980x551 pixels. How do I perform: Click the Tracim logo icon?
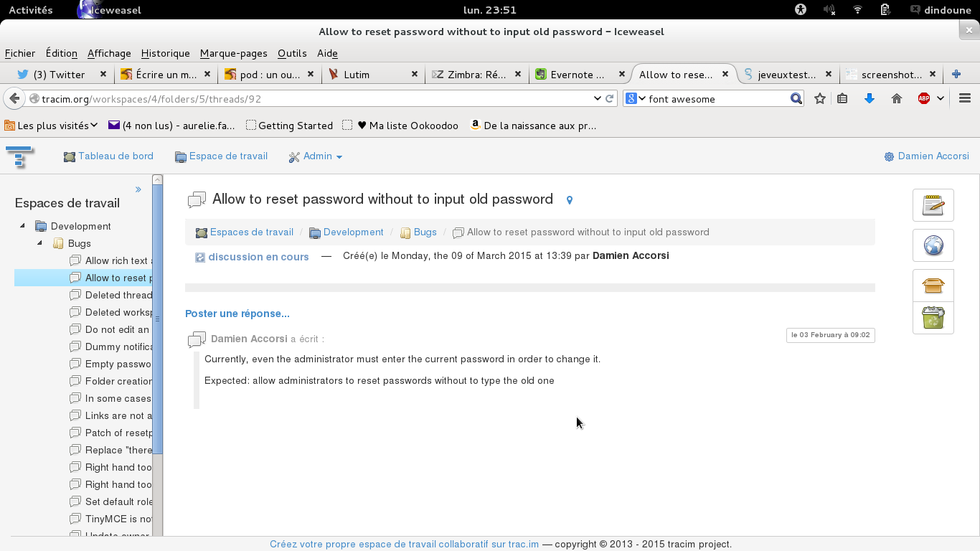[x=19, y=156]
